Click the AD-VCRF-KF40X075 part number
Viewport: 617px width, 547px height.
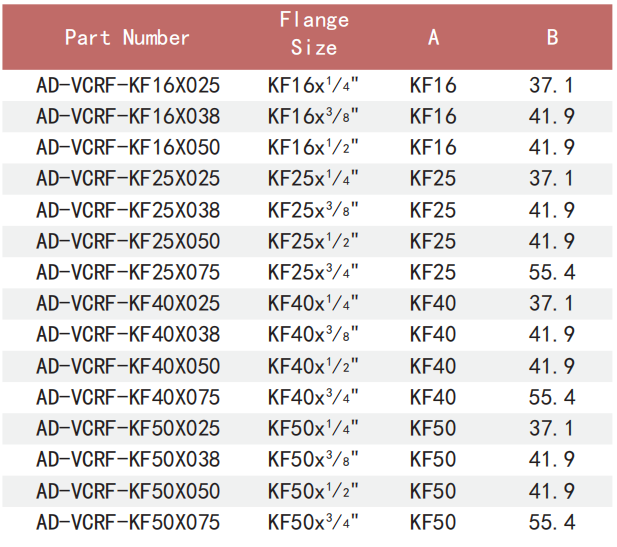click(x=128, y=398)
